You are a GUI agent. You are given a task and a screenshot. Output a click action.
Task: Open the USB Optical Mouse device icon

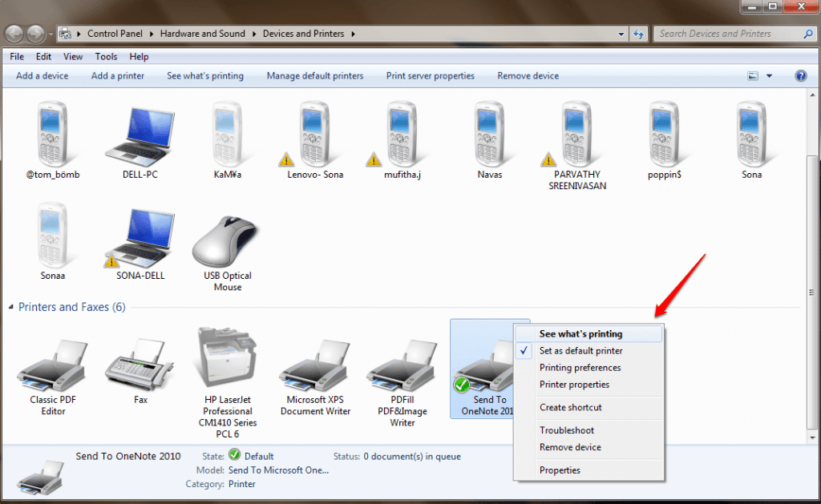coord(227,240)
